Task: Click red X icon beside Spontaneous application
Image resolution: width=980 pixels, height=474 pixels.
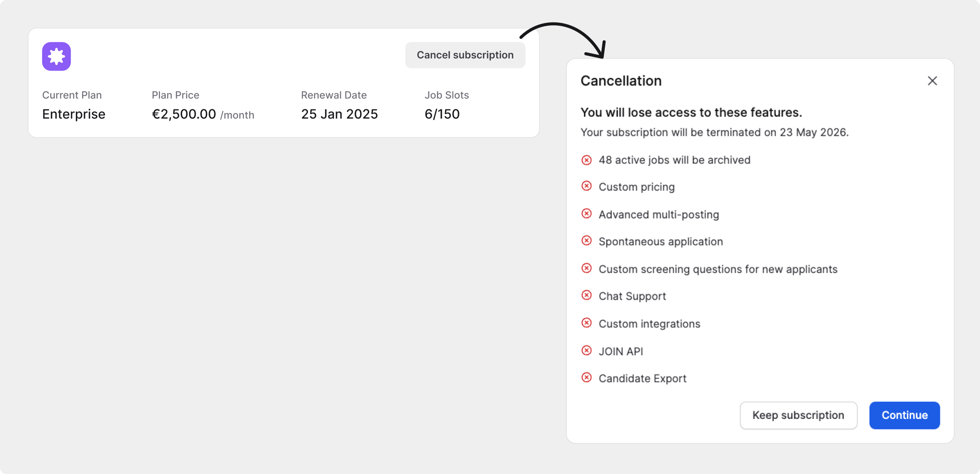Action: coord(586,241)
